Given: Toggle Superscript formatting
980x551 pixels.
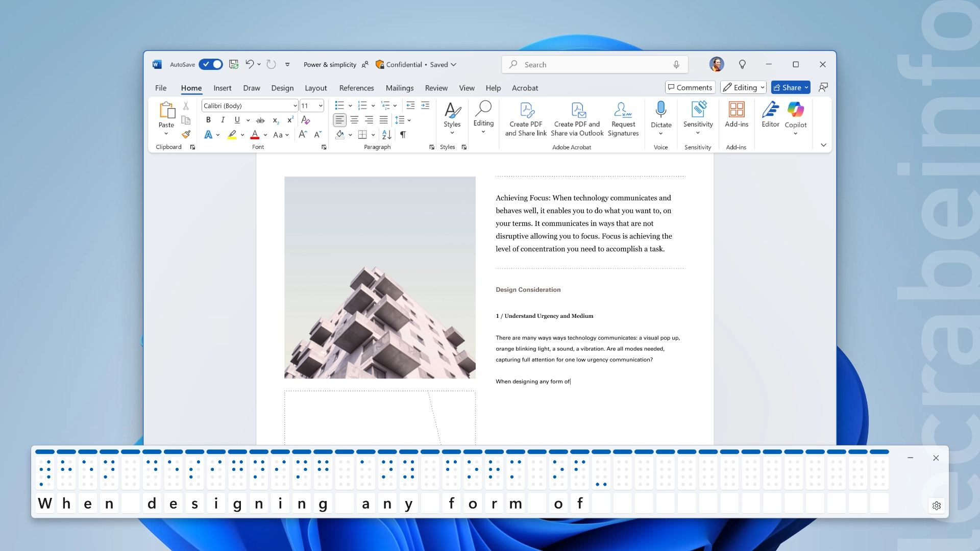Looking at the screenshot, I should (290, 120).
